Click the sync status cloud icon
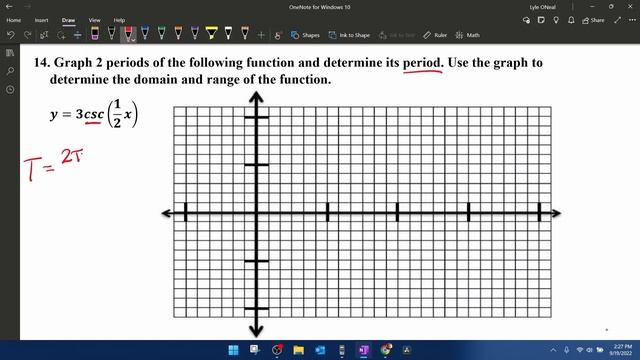 tap(526, 20)
